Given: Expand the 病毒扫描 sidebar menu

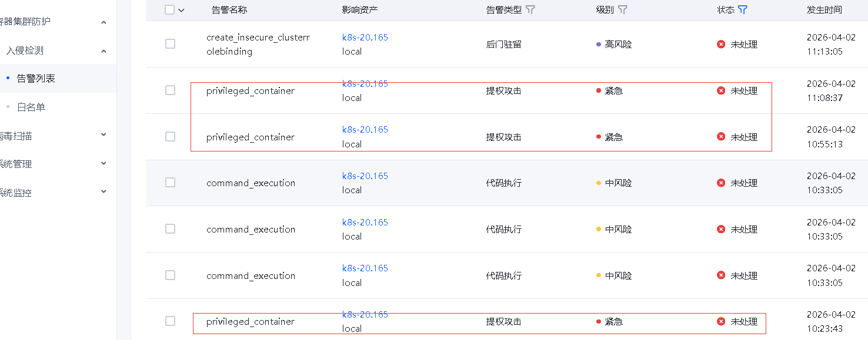Looking at the screenshot, I should click(104, 135).
